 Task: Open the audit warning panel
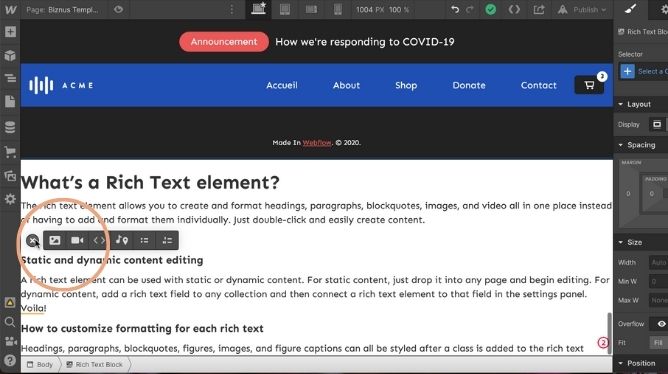(10, 302)
